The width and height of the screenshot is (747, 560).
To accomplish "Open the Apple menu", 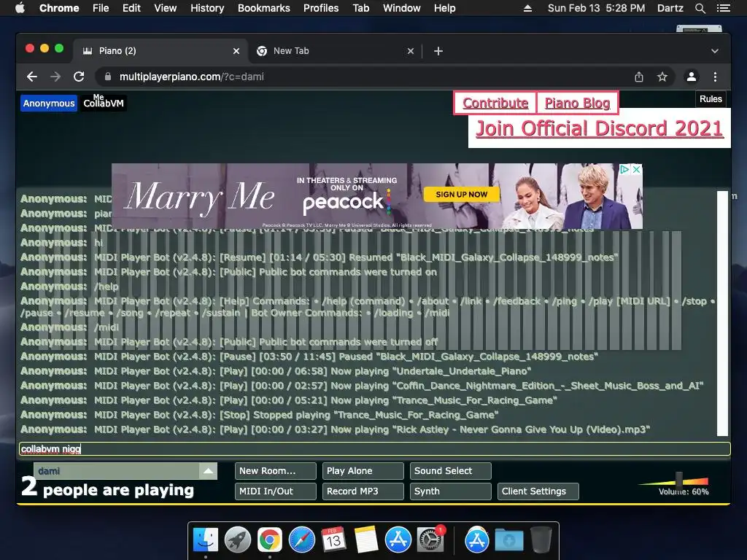I will (x=20, y=8).
